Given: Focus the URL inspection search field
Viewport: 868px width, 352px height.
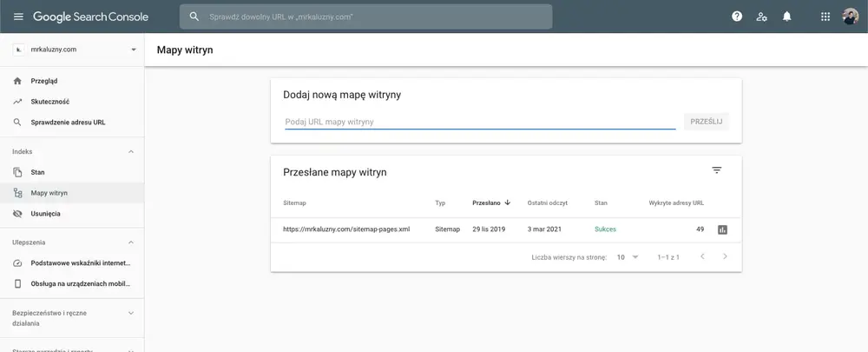Looking at the screenshot, I should point(365,17).
